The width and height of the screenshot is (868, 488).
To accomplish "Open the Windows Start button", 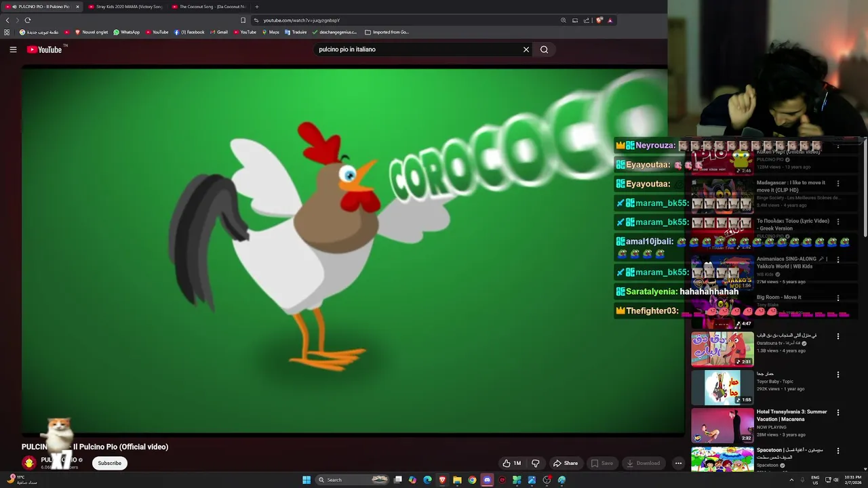I will [x=307, y=480].
